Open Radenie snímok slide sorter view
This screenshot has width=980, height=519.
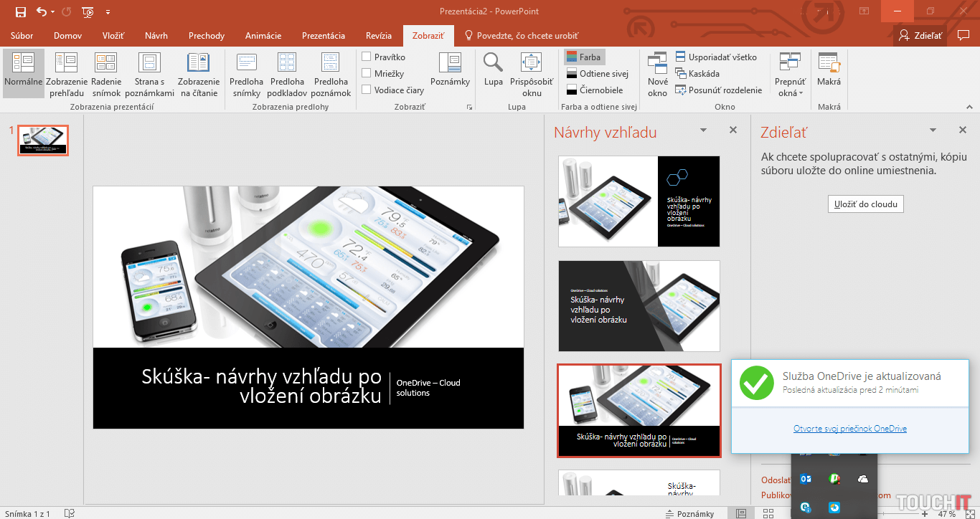106,64
